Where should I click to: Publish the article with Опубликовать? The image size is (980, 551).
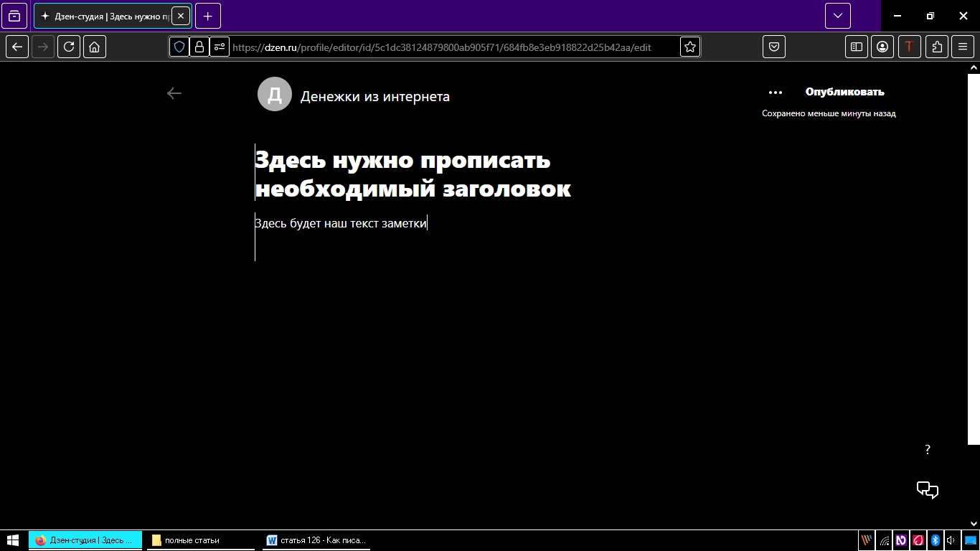pyautogui.click(x=844, y=92)
